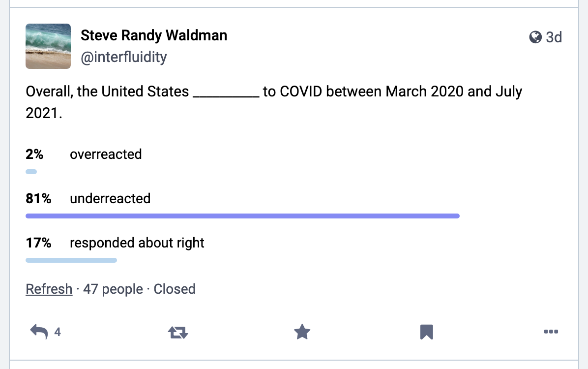Open the wave avatar profile picture
This screenshot has width=588, height=369.
click(x=48, y=46)
